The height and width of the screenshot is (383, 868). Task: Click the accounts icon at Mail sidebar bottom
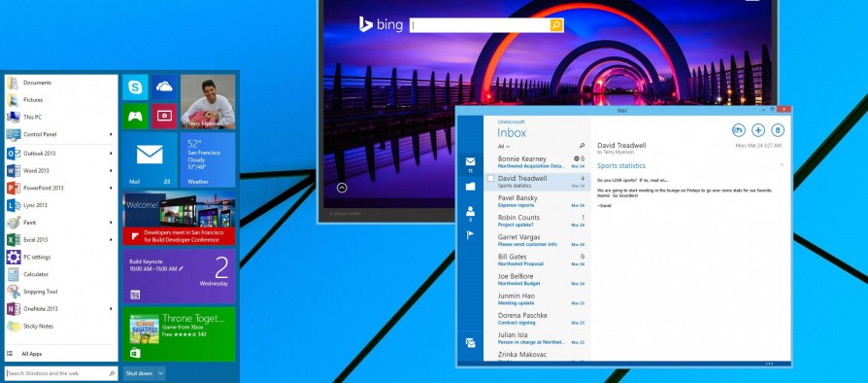pos(470,343)
